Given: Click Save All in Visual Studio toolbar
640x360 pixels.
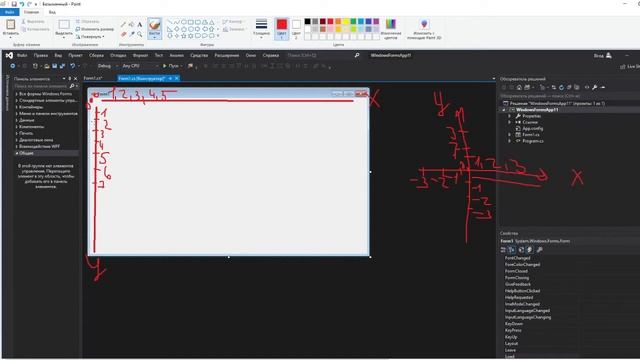Looking at the screenshot, I should (62, 66).
